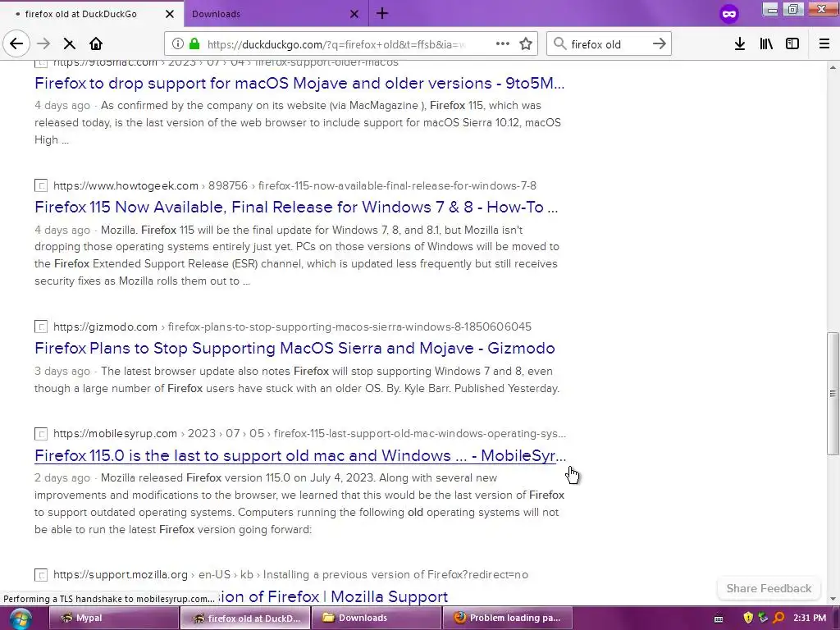This screenshot has width=840, height=630.
Task: View the green padlock connection details
Action: (x=194, y=44)
